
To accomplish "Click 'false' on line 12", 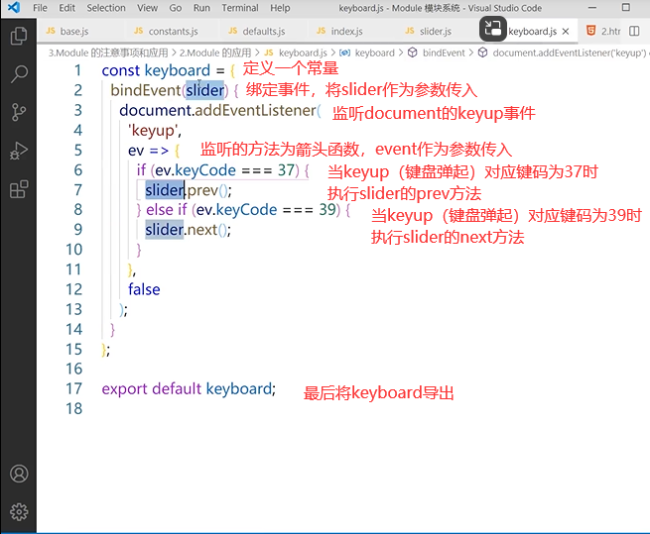I will pyautogui.click(x=144, y=289).
